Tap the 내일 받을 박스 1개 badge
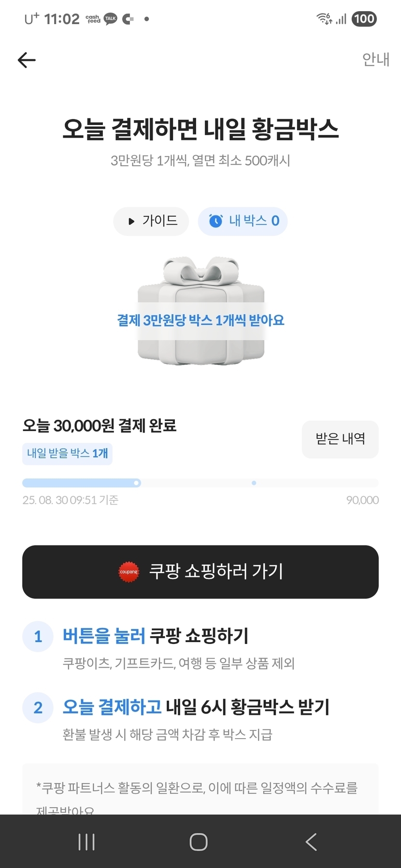The image size is (401, 868). [x=67, y=454]
